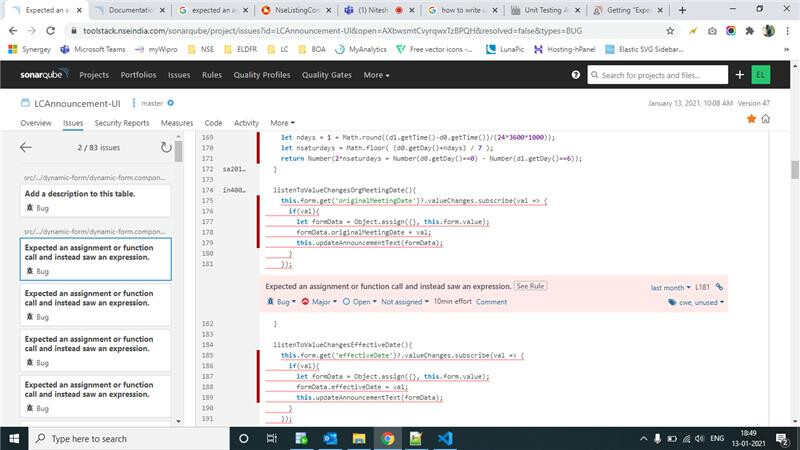This screenshot has height=450, width=800.
Task: Copy issue permalink link icon
Action: pyautogui.click(x=719, y=287)
